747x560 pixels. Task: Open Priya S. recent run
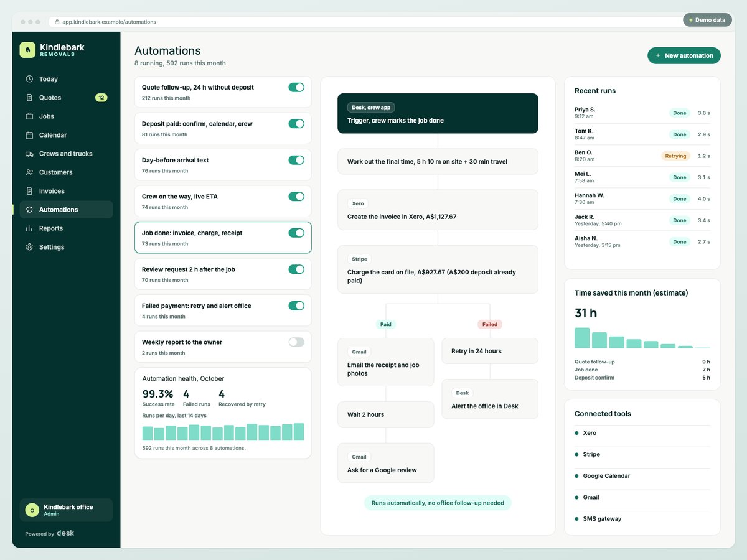pos(642,113)
